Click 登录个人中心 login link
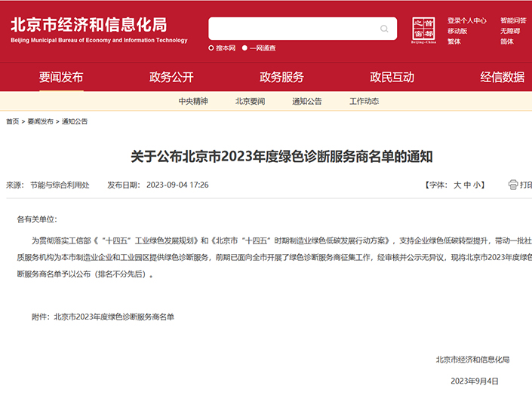 pyautogui.click(x=466, y=21)
